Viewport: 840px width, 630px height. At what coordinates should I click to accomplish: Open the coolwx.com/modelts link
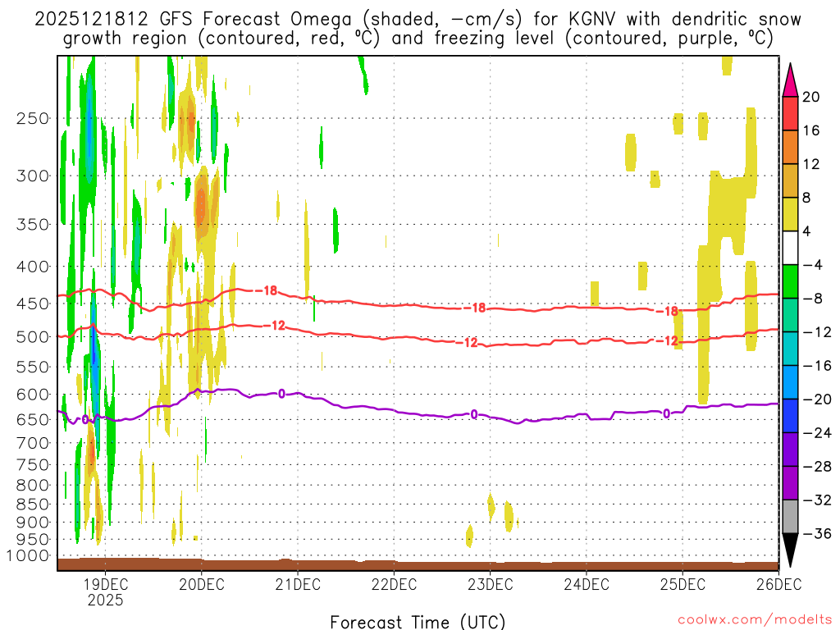coord(755,620)
